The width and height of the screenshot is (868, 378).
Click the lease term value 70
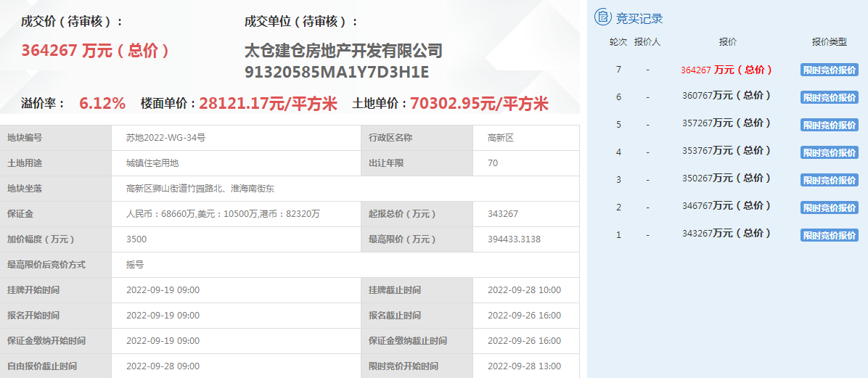click(x=493, y=163)
